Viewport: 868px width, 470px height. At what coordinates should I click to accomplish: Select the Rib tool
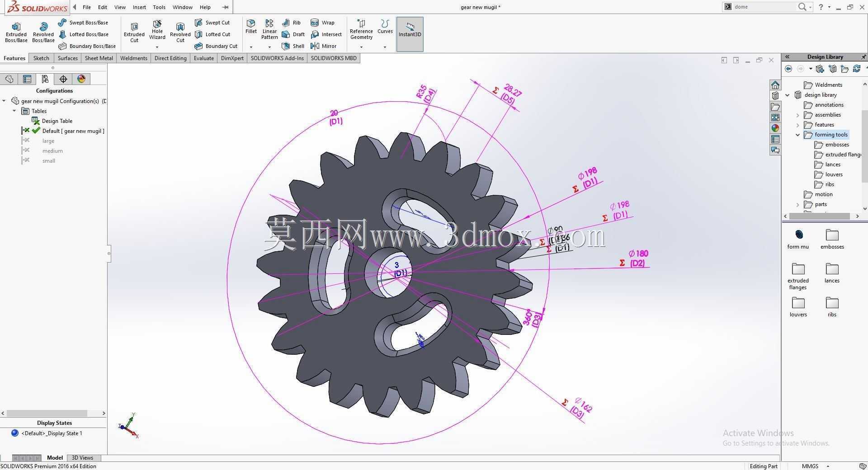click(x=291, y=23)
